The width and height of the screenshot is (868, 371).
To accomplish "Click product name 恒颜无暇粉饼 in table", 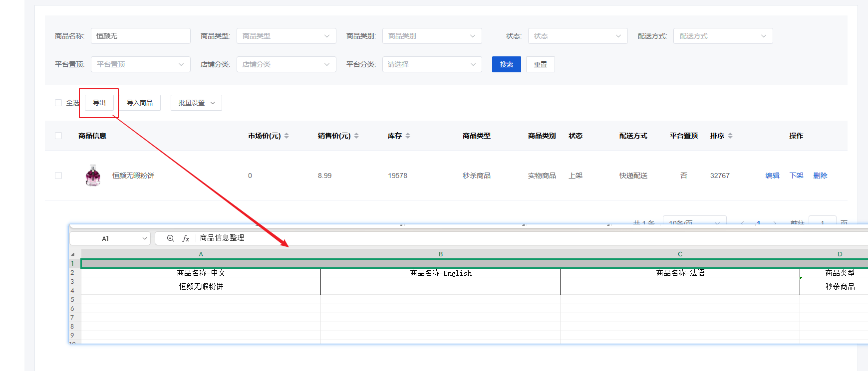I will pos(133,176).
